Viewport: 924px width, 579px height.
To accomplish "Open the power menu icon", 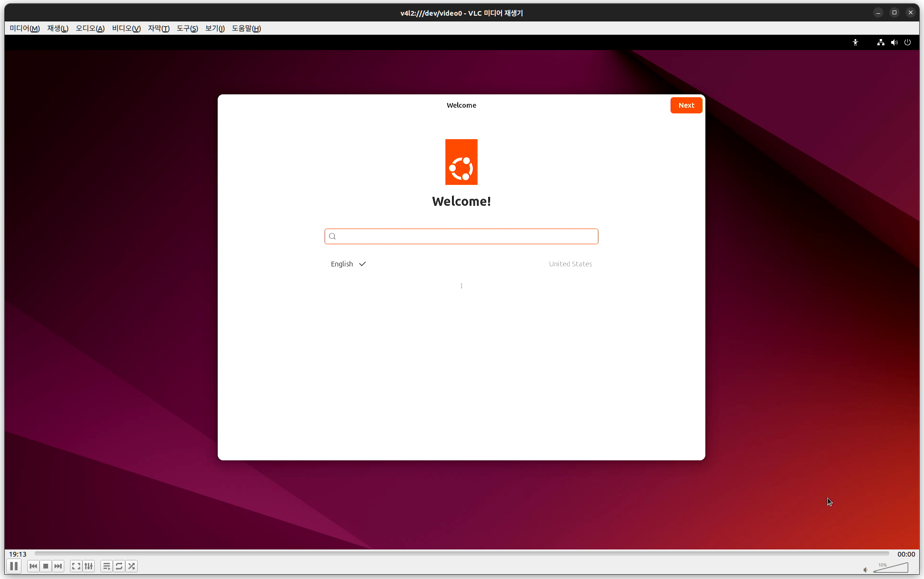I will 907,42.
